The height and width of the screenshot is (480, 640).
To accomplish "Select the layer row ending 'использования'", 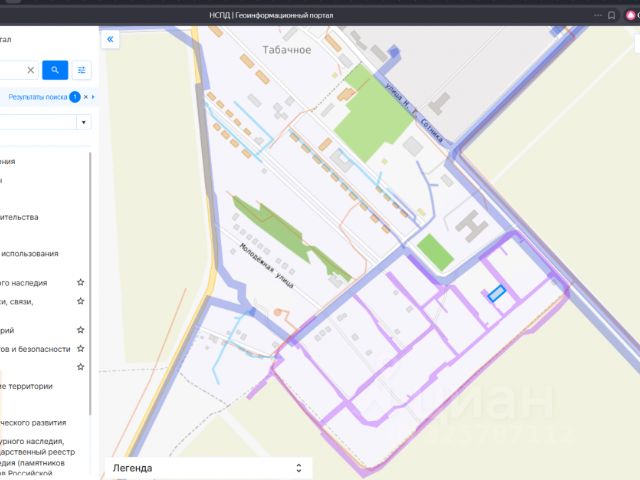I will (29, 253).
